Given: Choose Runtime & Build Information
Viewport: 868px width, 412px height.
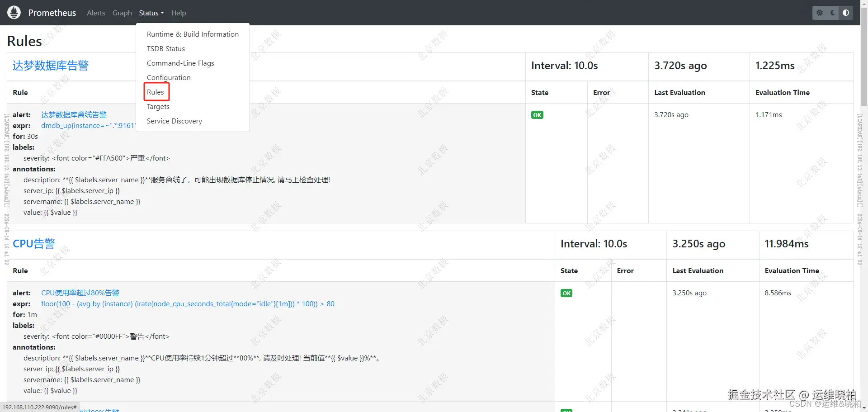Looking at the screenshot, I should 193,34.
